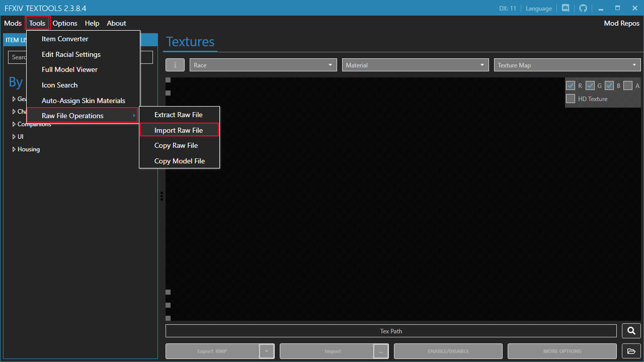This screenshot has height=362, width=644.
Task: Enable the A alpha channel checkbox
Action: [x=627, y=85]
